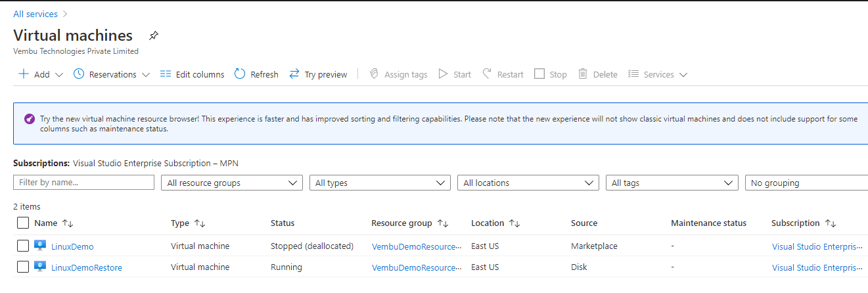Click the Source column header
The width and height of the screenshot is (868, 293).
[584, 223]
